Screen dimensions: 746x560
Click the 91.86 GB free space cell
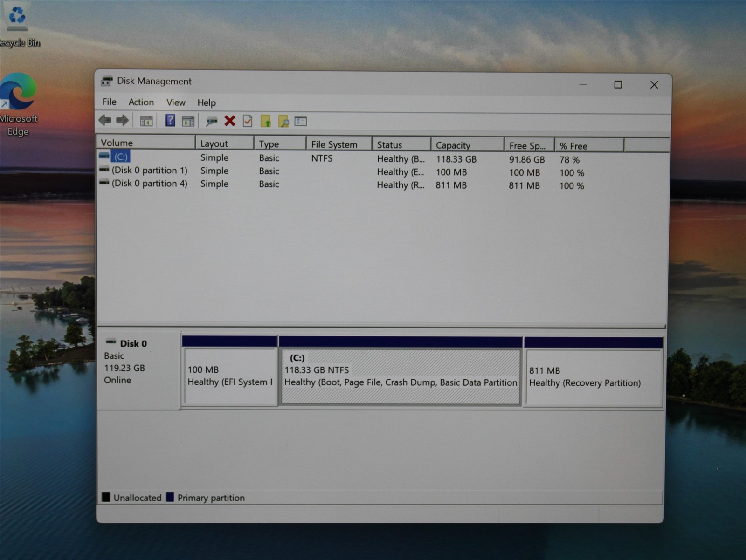coord(527,159)
